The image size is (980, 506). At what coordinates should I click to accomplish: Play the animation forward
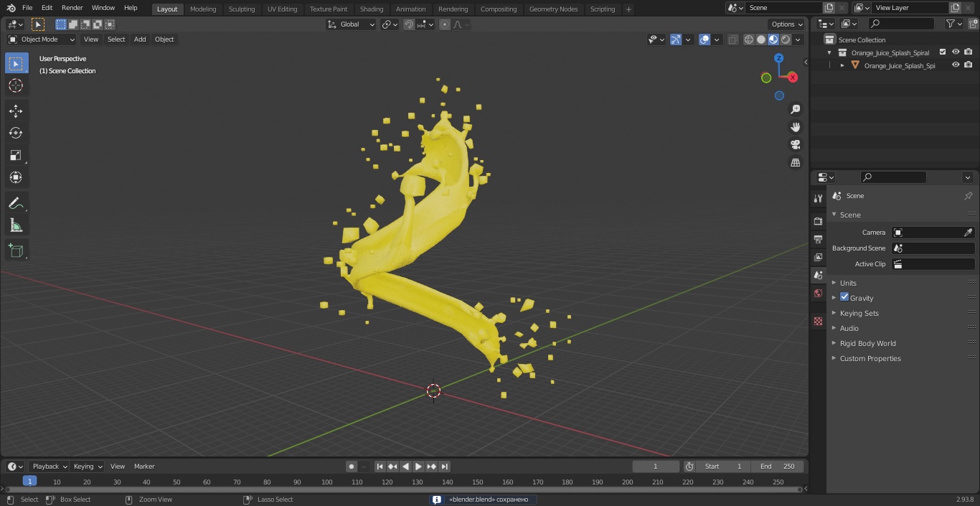[418, 467]
